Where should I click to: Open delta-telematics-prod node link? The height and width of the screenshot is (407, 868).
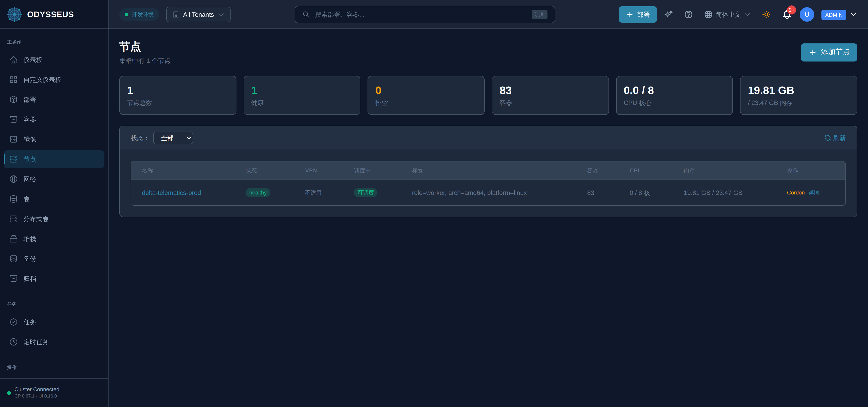coord(171,193)
